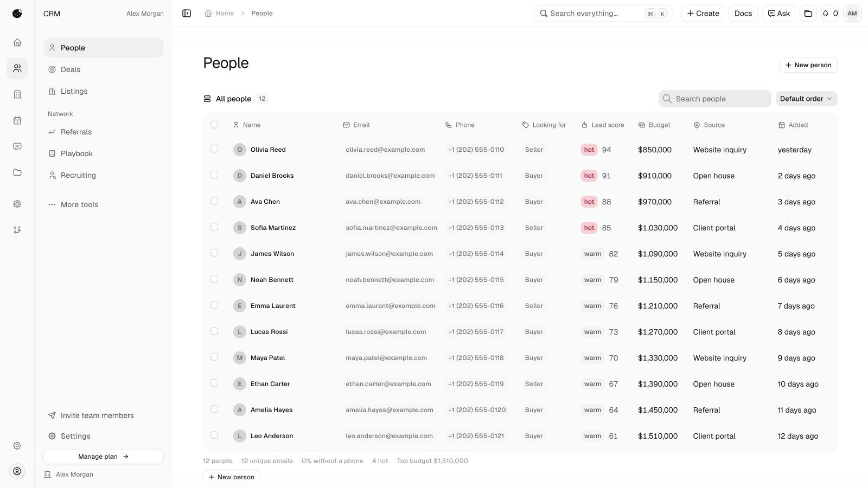Open Playbook in the sidebar
This screenshot has width=868, height=488.
pos(104,153)
